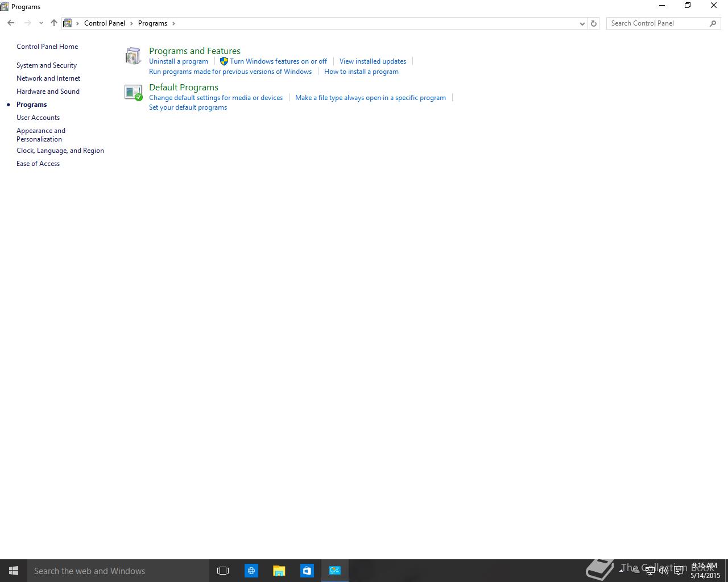Expand the chevron after Programs breadcrumb
This screenshot has width=728, height=582.
tap(173, 23)
